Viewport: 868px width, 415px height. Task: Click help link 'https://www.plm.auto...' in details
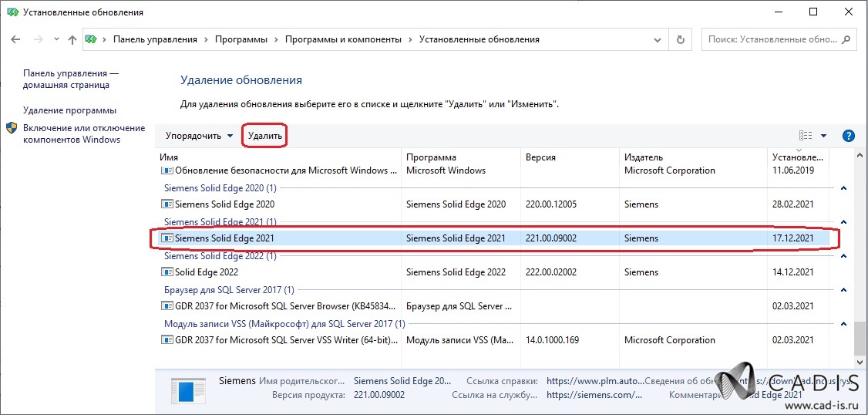595,381
